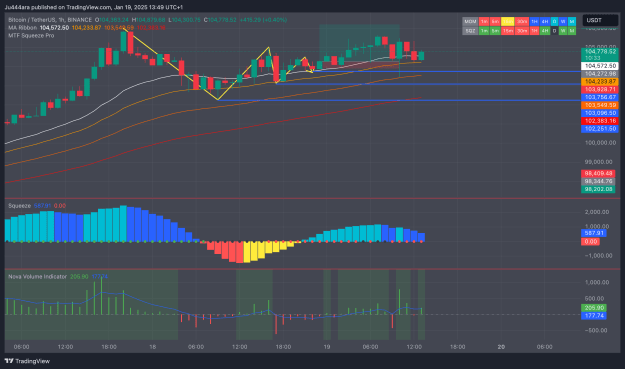Click the TradingView logo at bottom left
625x369 pixels.
tap(27, 361)
